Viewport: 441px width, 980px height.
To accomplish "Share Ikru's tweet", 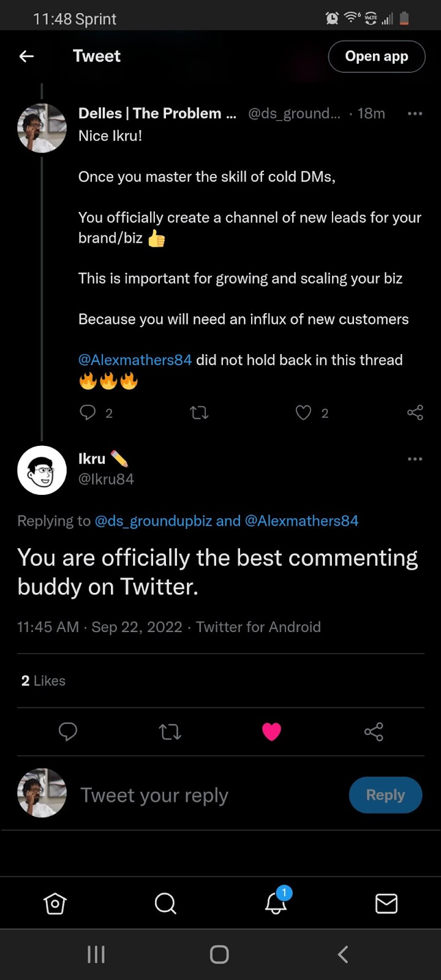I will tap(374, 731).
